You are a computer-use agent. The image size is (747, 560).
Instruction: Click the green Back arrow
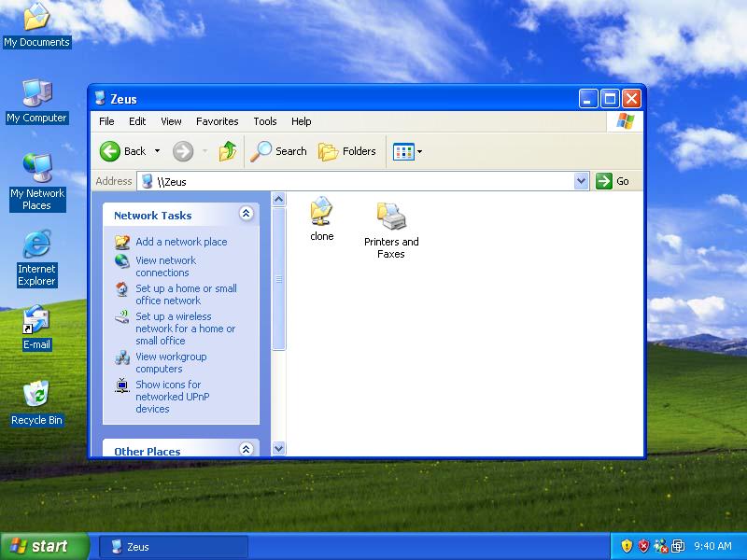pyautogui.click(x=110, y=151)
